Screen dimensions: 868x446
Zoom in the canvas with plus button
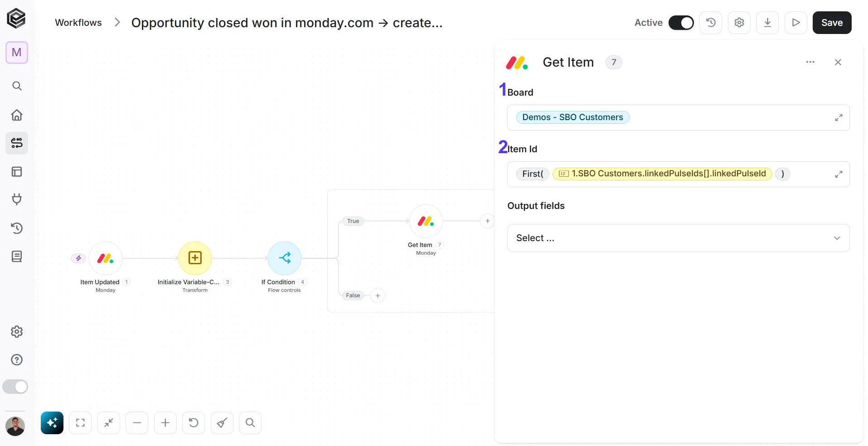(x=165, y=423)
